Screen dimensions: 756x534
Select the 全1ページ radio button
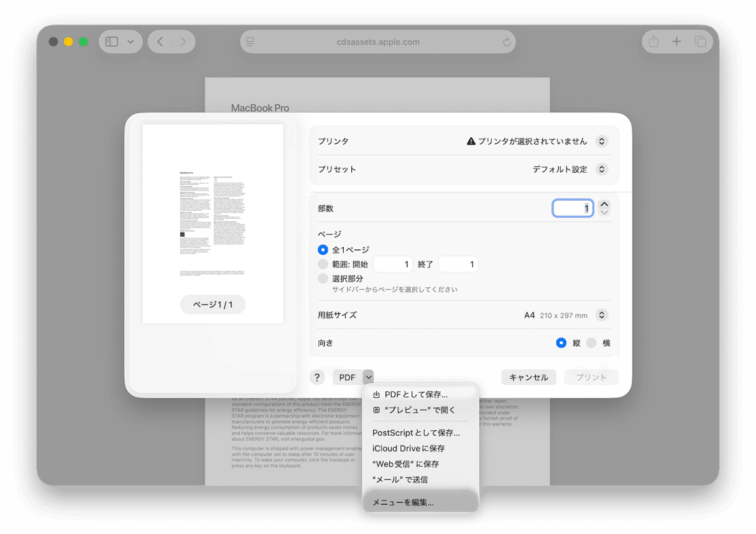point(323,249)
